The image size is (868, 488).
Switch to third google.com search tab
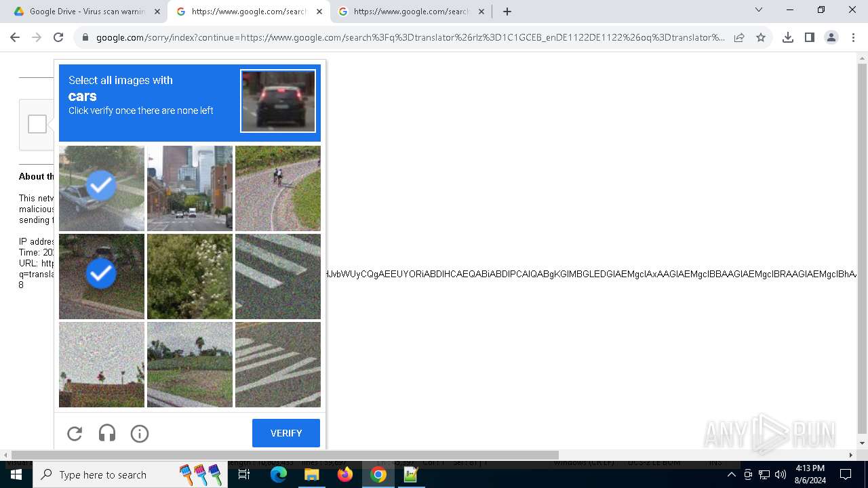click(x=411, y=12)
